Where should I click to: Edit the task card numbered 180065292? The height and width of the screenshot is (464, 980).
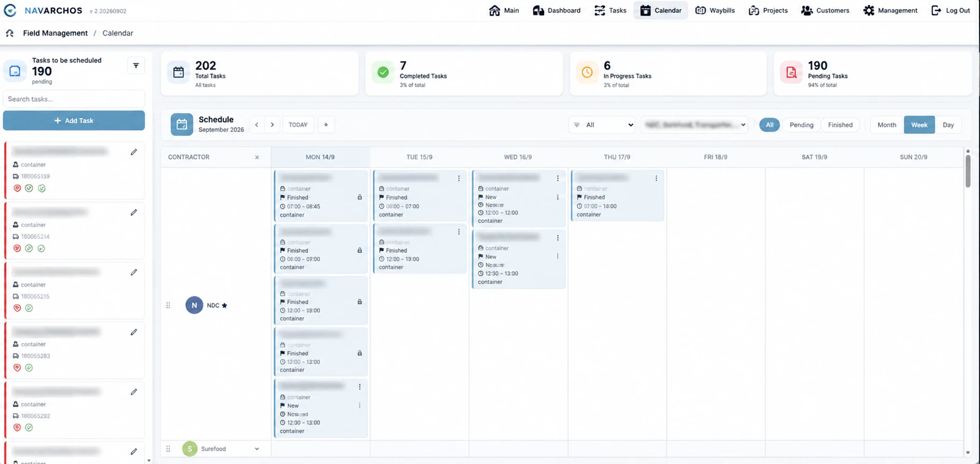pyautogui.click(x=134, y=392)
